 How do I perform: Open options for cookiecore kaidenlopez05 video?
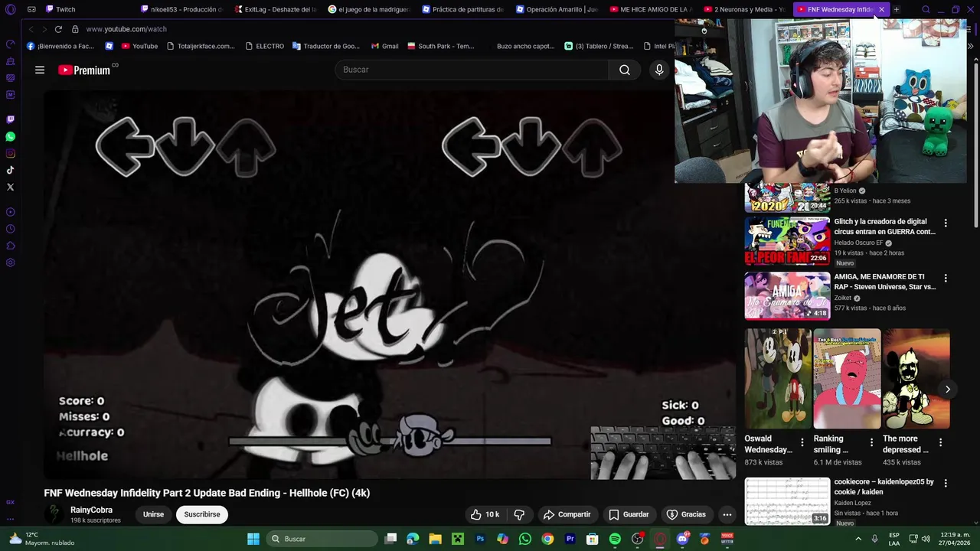[946, 483]
